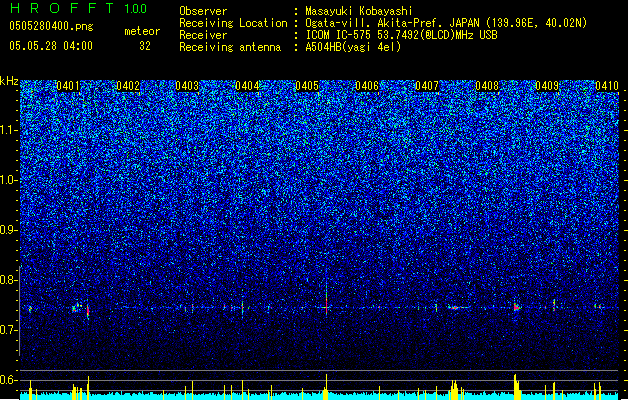Click the Receiver field label
The height and width of the screenshot is (400, 629).
(x=203, y=35)
